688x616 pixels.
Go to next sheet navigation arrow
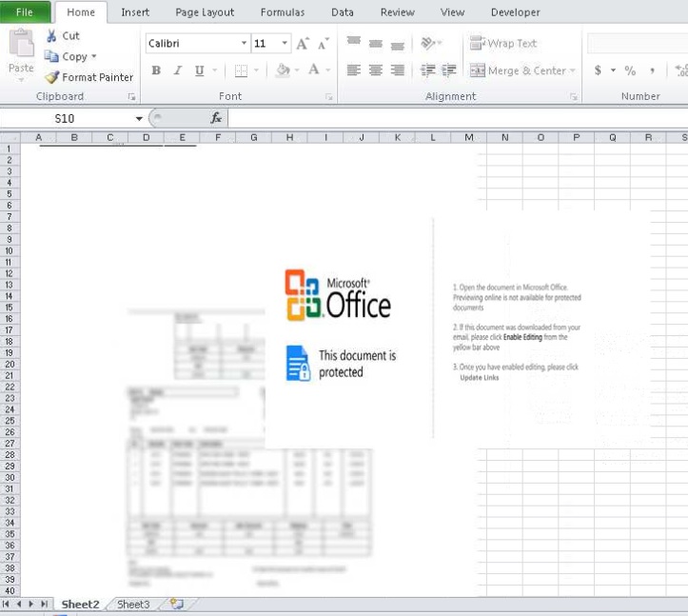point(31,605)
